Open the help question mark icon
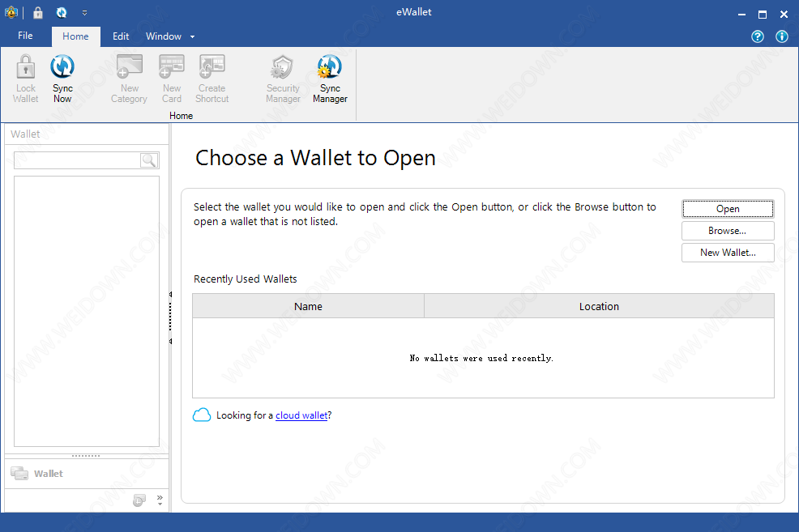 point(758,36)
